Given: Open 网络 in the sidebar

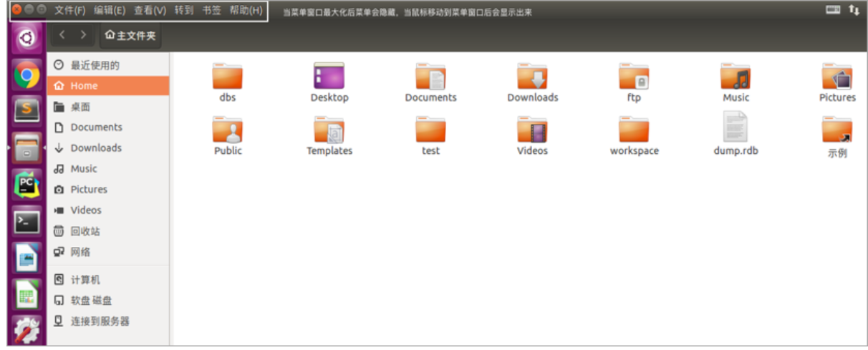Looking at the screenshot, I should click(x=108, y=252).
